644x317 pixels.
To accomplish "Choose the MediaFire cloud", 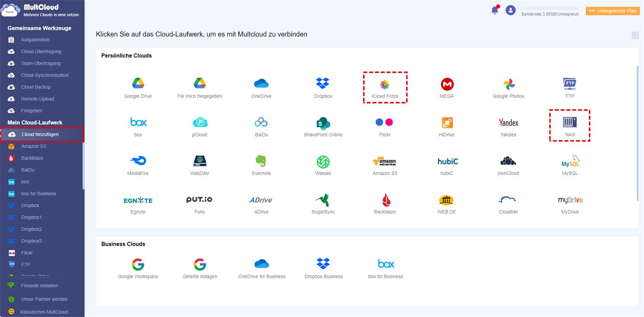I will (138, 165).
